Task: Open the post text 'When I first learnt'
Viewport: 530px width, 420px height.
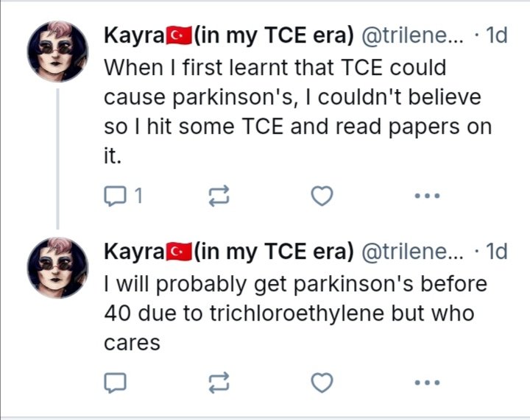Action: pyautogui.click(x=297, y=111)
